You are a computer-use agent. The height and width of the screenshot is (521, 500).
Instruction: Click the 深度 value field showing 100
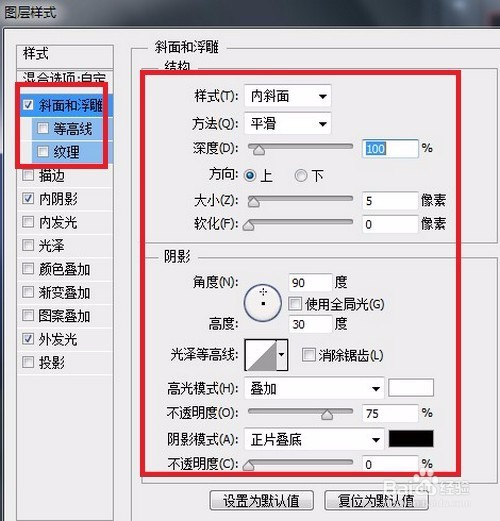[390, 148]
